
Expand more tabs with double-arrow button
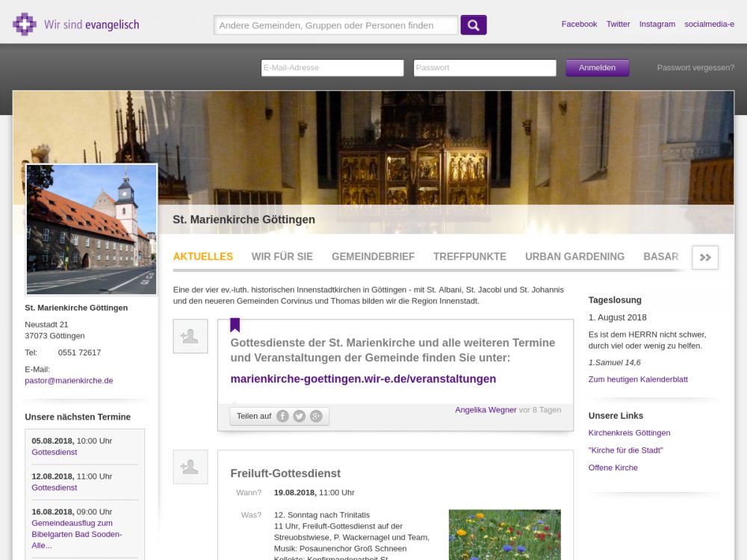coord(705,258)
